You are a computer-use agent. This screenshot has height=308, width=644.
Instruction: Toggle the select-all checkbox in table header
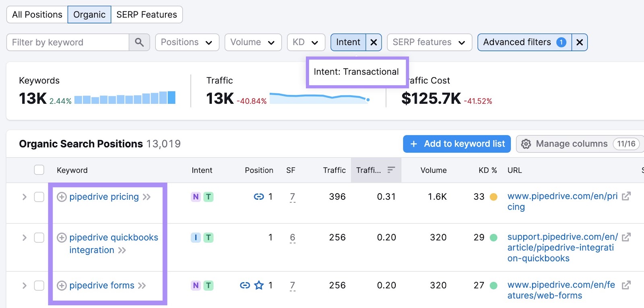39,170
